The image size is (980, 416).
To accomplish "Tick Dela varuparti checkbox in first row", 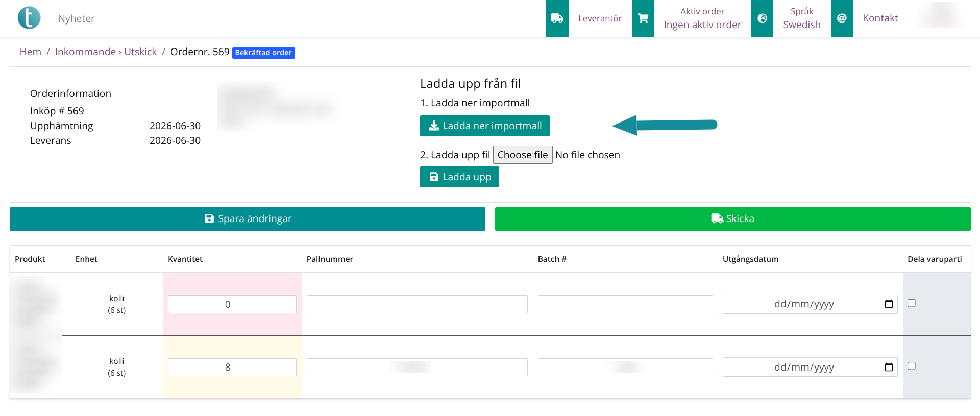I will 912,303.
